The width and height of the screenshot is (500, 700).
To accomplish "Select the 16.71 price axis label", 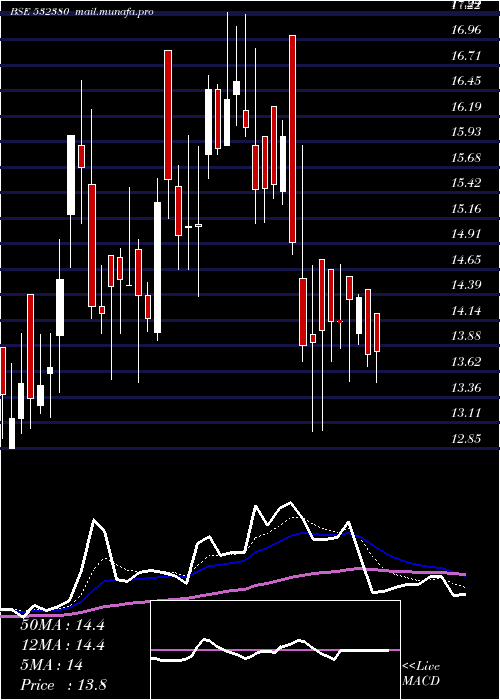I will (466, 56).
